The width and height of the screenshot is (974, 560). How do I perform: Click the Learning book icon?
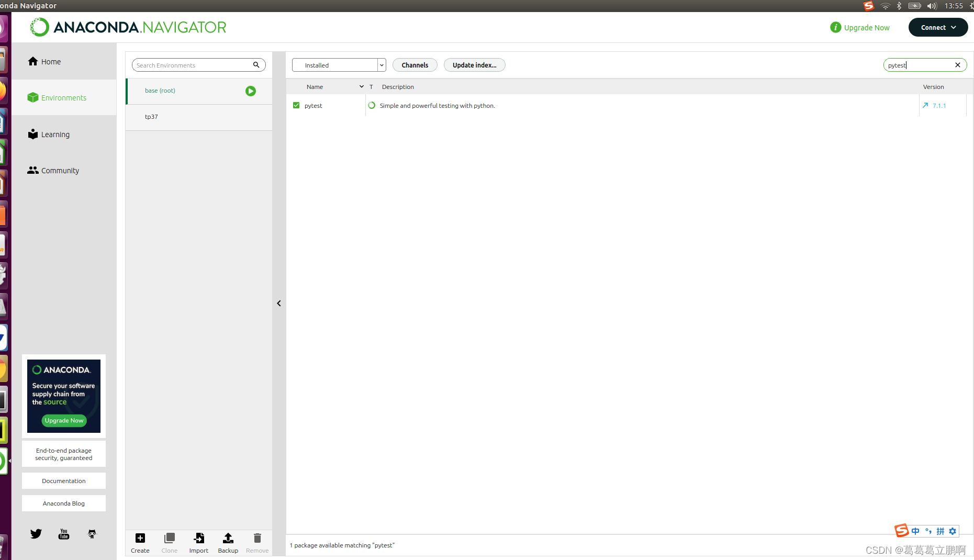coord(33,134)
